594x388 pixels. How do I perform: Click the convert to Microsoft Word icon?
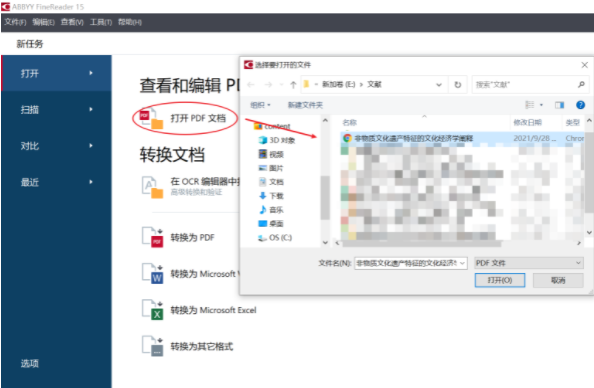[152, 274]
